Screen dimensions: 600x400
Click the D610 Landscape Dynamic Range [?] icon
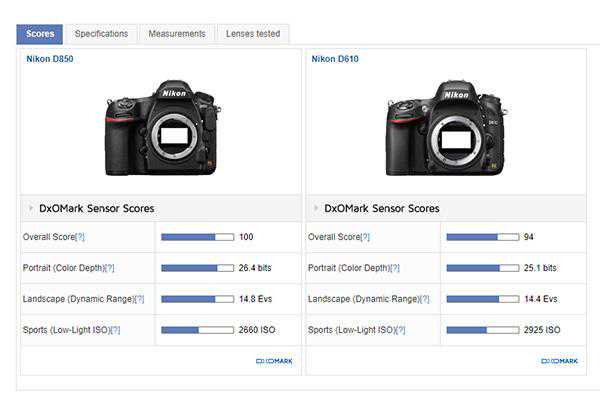click(x=424, y=299)
